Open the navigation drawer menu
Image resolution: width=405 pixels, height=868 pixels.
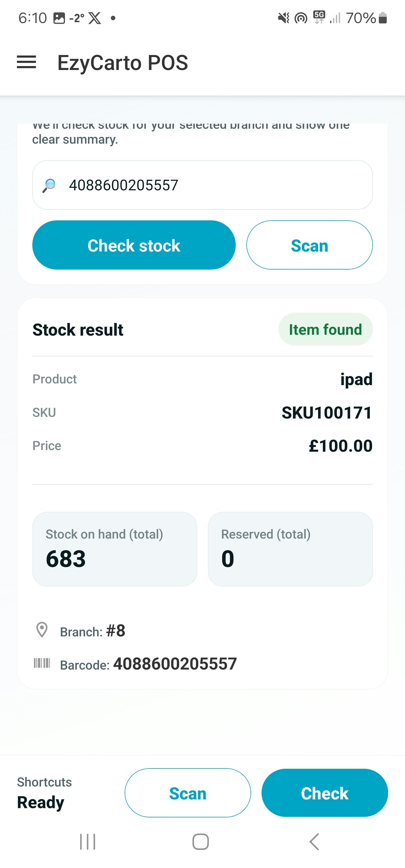click(x=26, y=62)
